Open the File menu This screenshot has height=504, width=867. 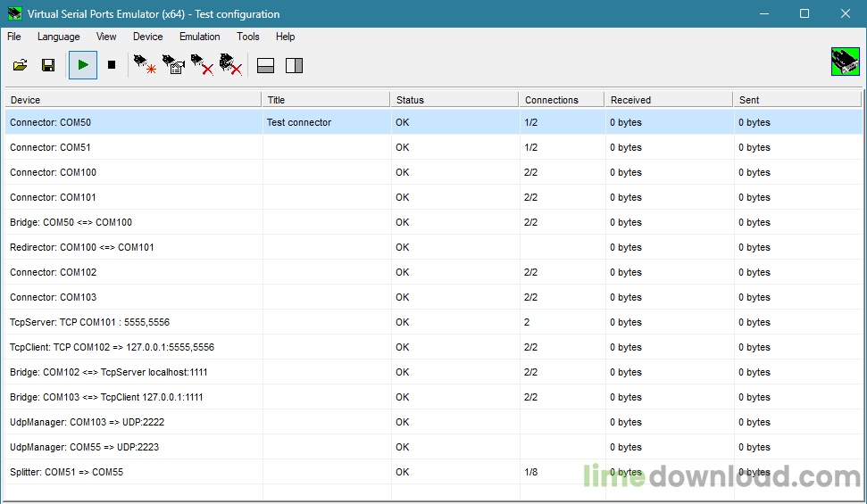[x=14, y=37]
